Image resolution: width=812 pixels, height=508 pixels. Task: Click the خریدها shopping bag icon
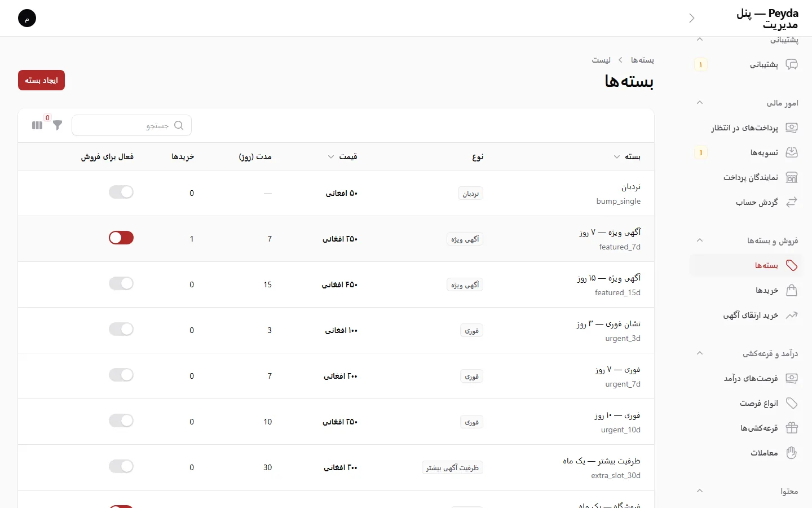(792, 290)
